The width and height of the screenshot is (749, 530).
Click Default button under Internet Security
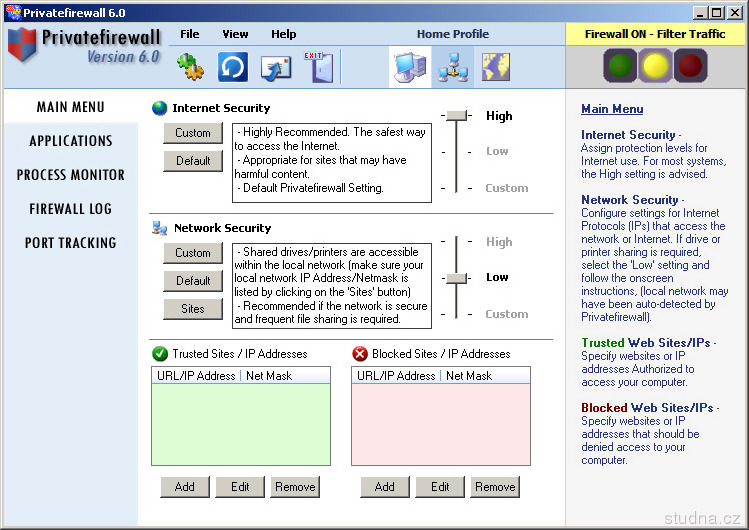pyautogui.click(x=193, y=161)
